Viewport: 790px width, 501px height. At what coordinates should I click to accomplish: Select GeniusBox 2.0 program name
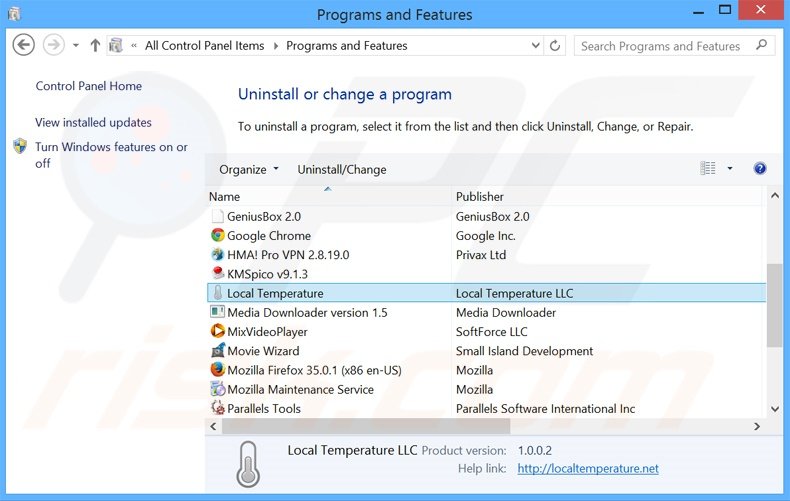coord(264,217)
